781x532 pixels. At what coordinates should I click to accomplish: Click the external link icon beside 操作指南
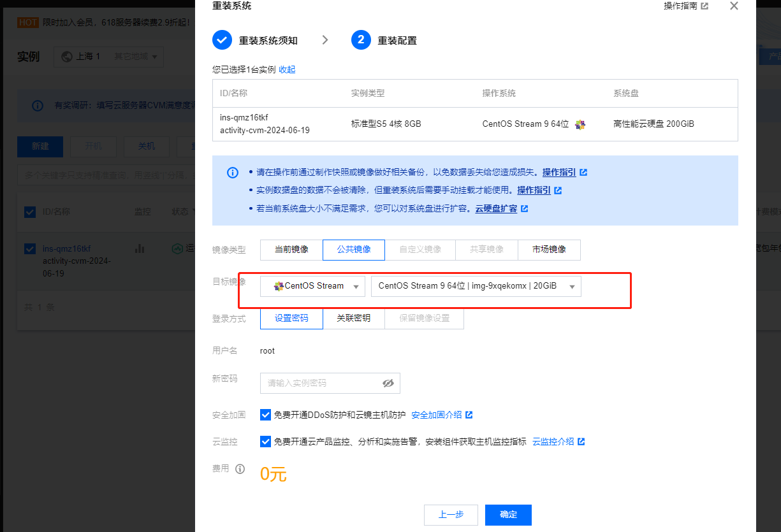tap(704, 6)
